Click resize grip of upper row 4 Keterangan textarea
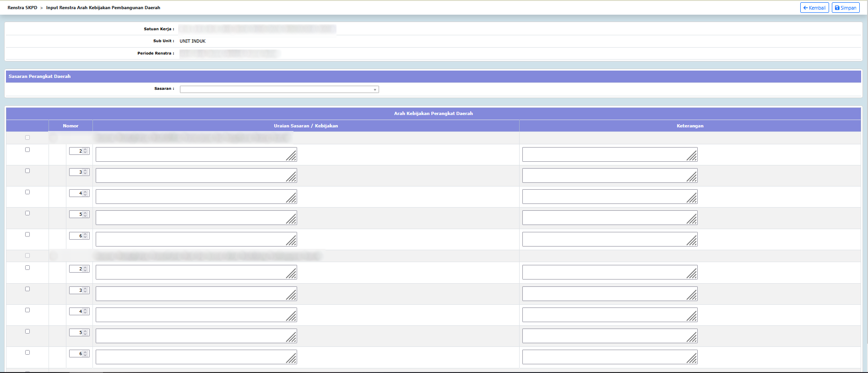The image size is (868, 373). pos(692,198)
